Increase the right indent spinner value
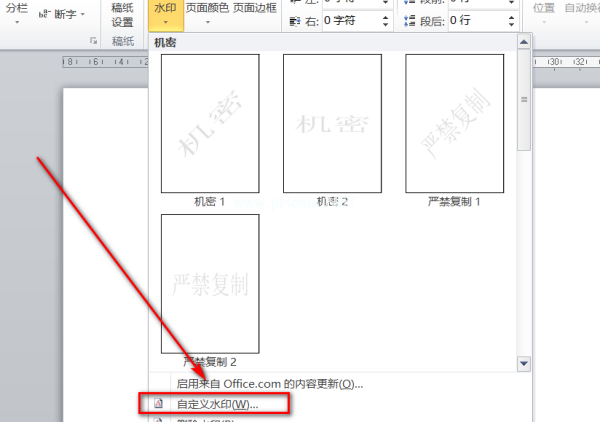 click(385, 16)
